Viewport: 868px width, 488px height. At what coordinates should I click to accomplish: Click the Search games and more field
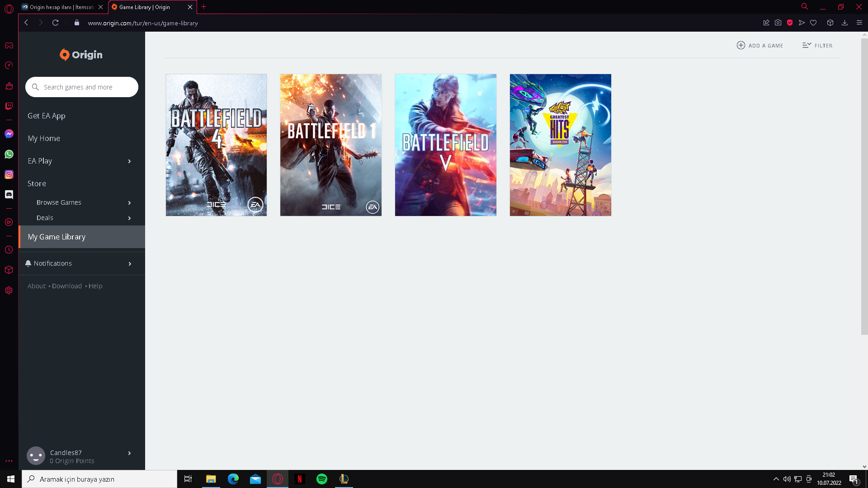[x=82, y=87]
